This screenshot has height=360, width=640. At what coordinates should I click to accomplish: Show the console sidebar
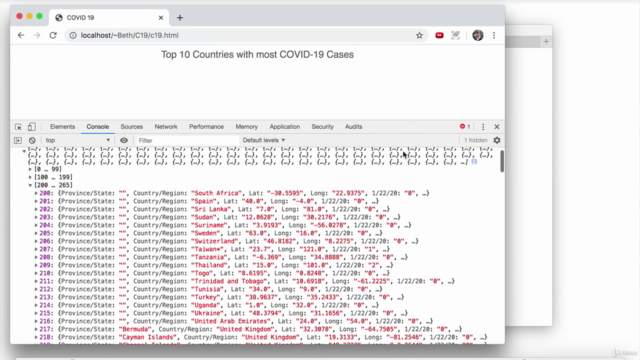18,140
